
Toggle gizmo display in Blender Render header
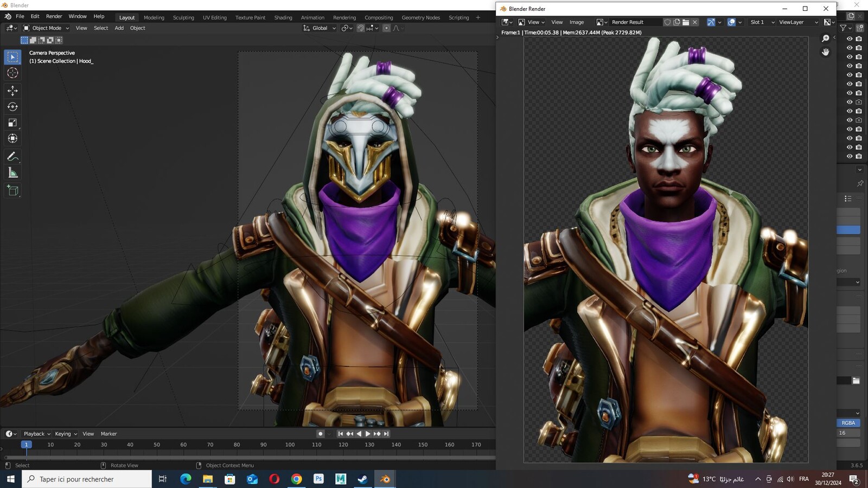click(711, 22)
